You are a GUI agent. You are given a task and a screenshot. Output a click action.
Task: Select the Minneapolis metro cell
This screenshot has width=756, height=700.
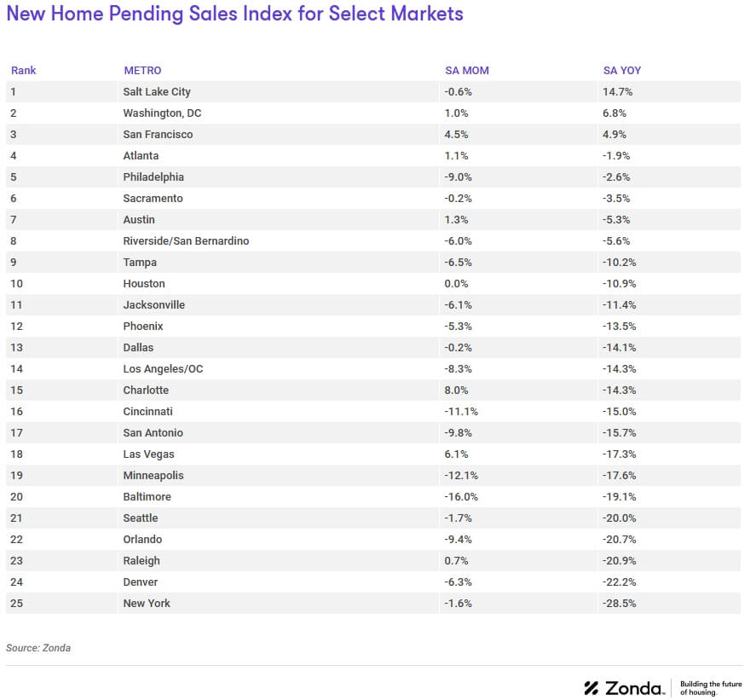coord(153,476)
